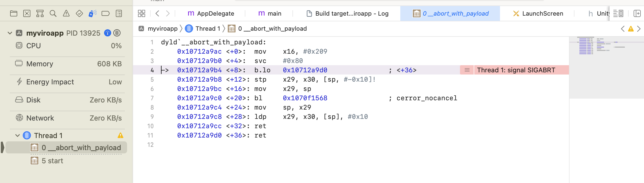The image size is (644, 183).
Task: Click the accessibility badge next to PID
Action: tap(108, 33)
